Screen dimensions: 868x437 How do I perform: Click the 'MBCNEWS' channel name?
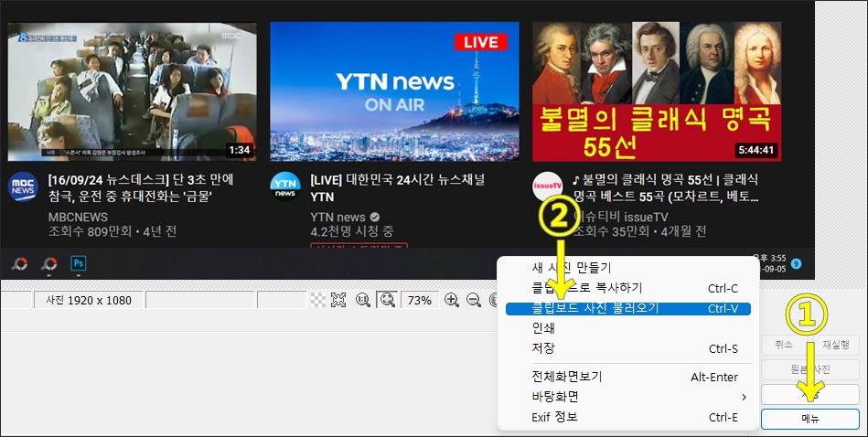(x=78, y=217)
